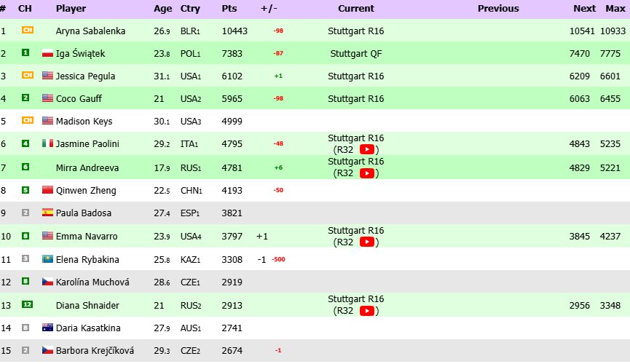The image size is (630, 364).
Task: Open YouTube video icon in Jasmine Paolini row
Action: [x=367, y=149]
